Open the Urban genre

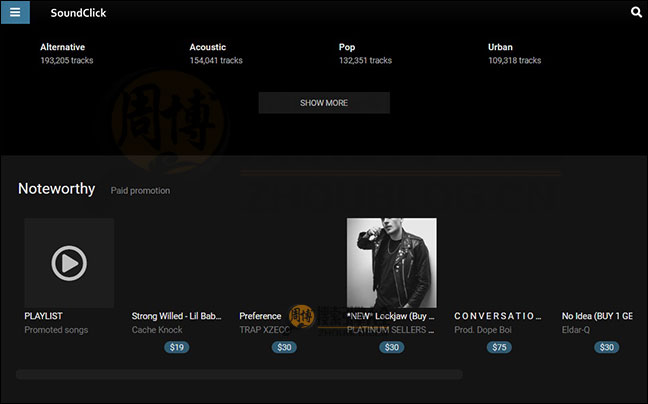coord(500,47)
